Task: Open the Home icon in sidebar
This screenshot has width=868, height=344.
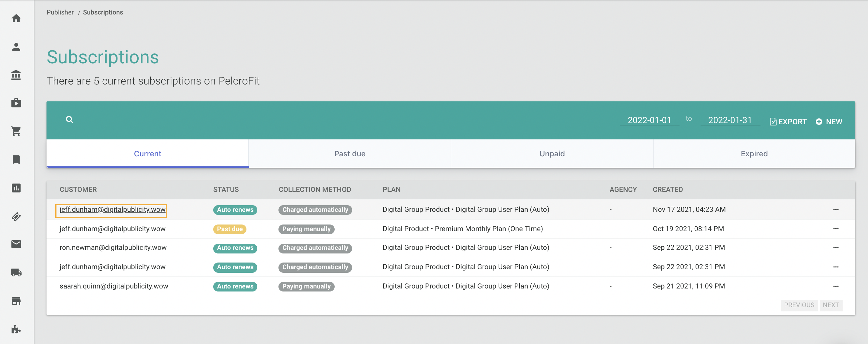Action: point(16,18)
